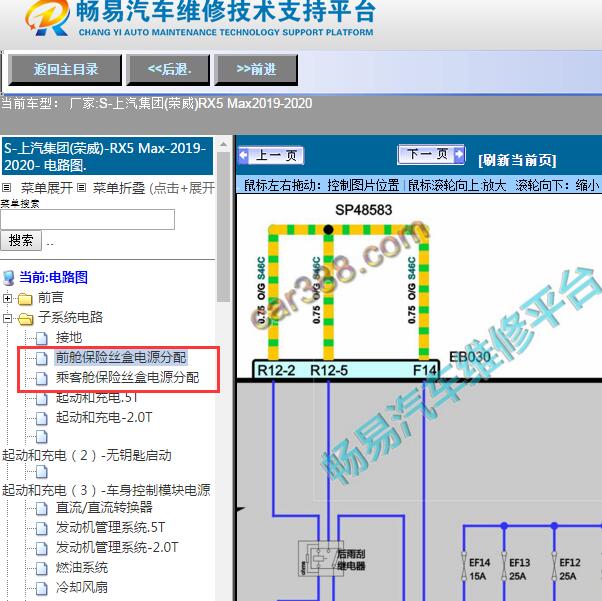Collapse all menus via 菜单折叠 icon
The width and height of the screenshot is (602, 601).
pyautogui.click(x=81, y=188)
